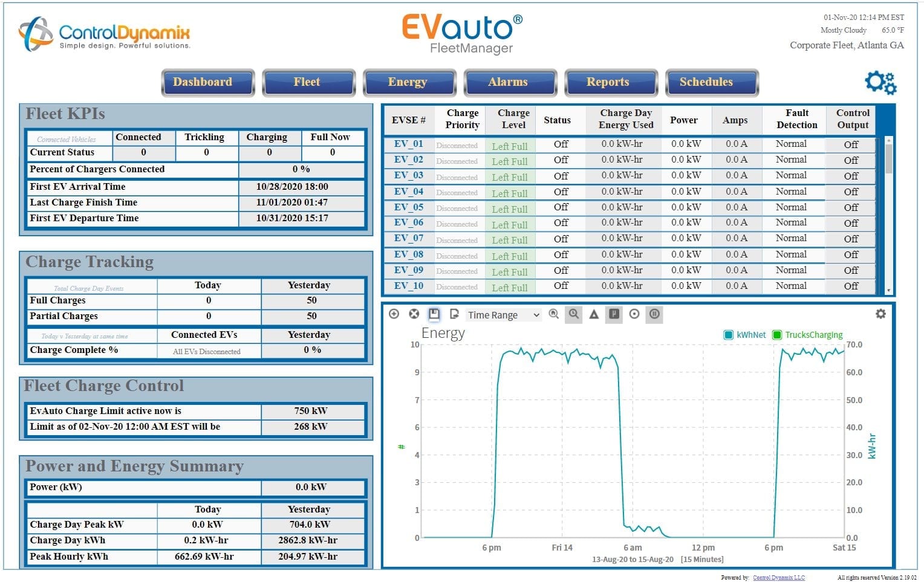Expand the chart plus icon control
Image resolution: width=924 pixels, height=582 pixels.
tap(394, 314)
